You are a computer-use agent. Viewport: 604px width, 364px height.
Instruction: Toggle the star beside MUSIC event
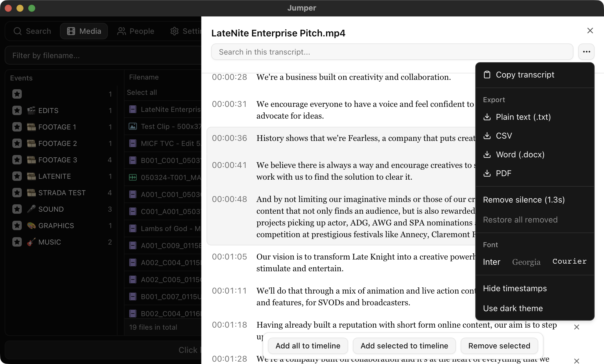click(x=17, y=242)
